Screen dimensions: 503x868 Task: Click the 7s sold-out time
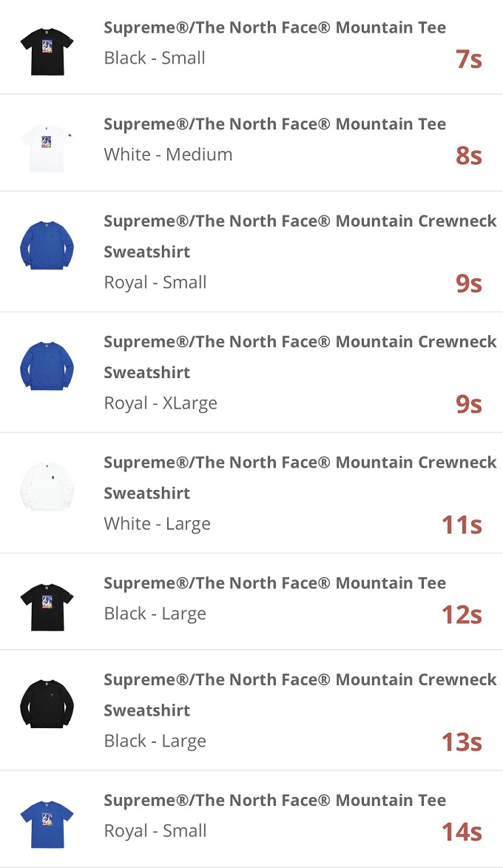pos(469,59)
